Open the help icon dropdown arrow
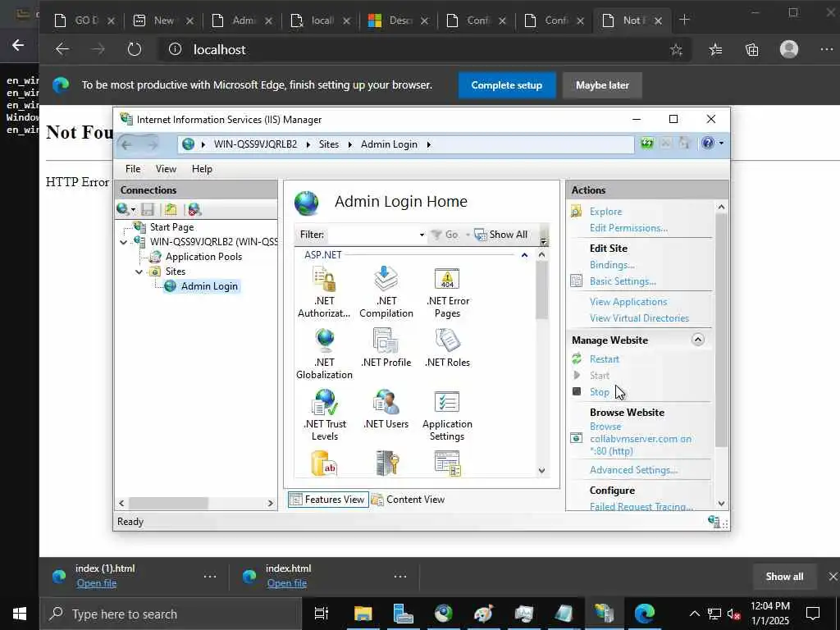This screenshot has width=840, height=630. 721,143
